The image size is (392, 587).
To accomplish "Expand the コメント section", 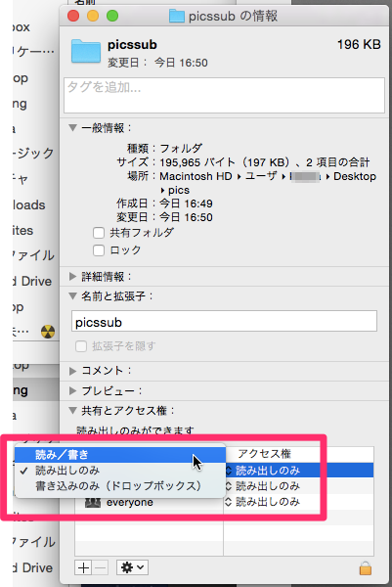I will (72, 371).
